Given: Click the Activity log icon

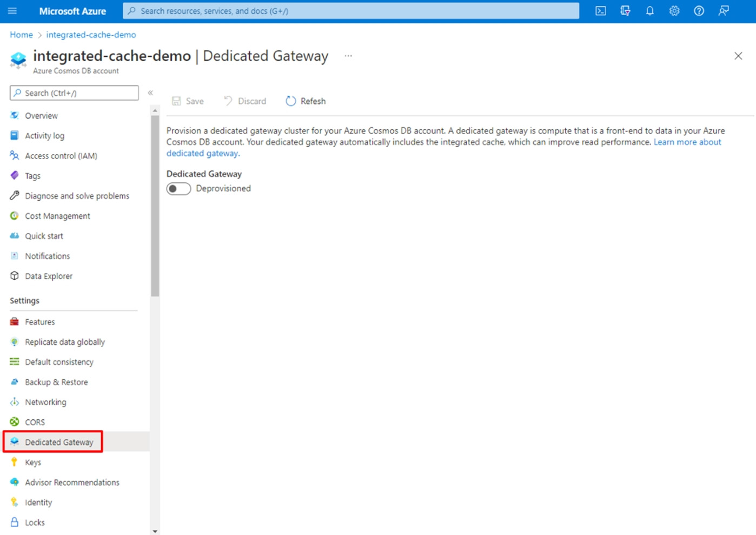Looking at the screenshot, I should [15, 135].
